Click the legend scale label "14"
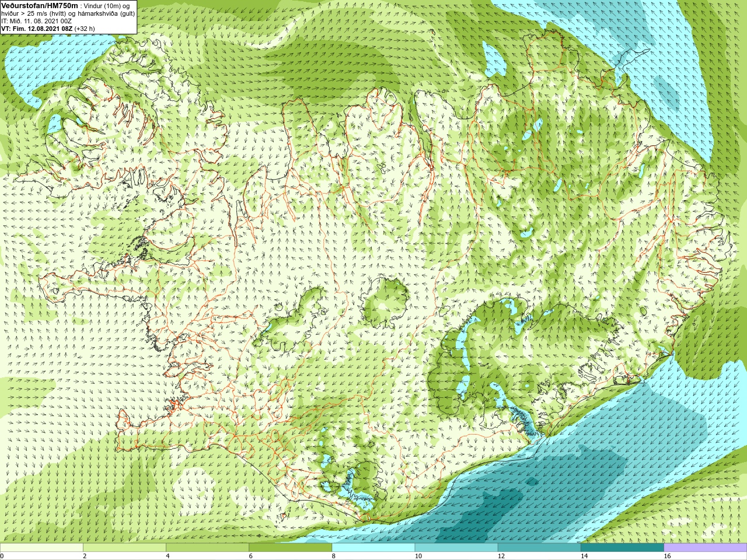This screenshot has height=560, width=747. pyautogui.click(x=584, y=556)
